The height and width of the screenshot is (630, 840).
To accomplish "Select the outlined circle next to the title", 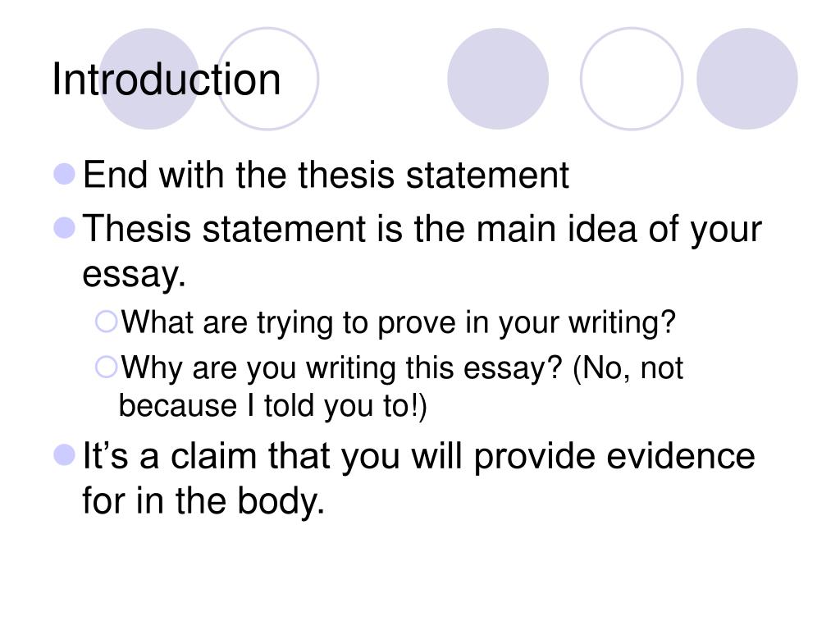I will tap(267, 79).
